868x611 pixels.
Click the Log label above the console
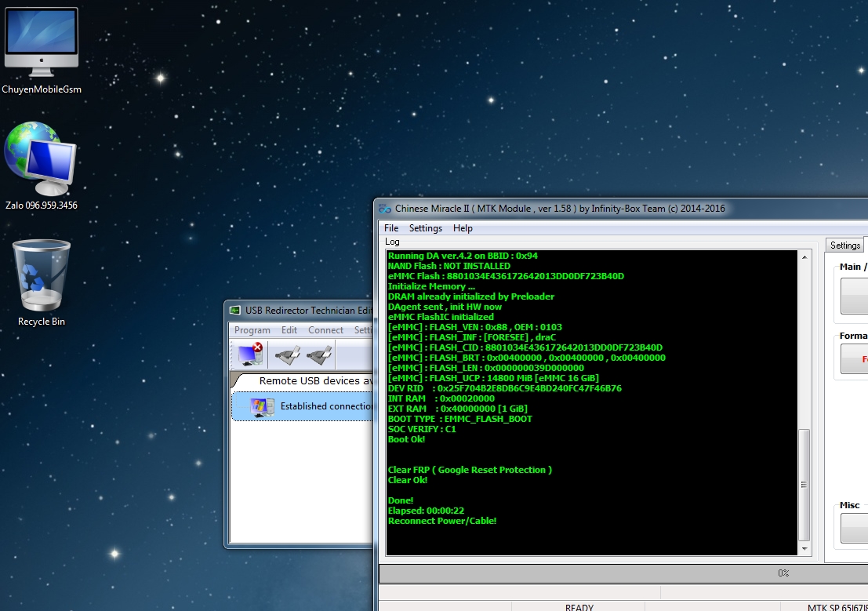click(x=392, y=242)
